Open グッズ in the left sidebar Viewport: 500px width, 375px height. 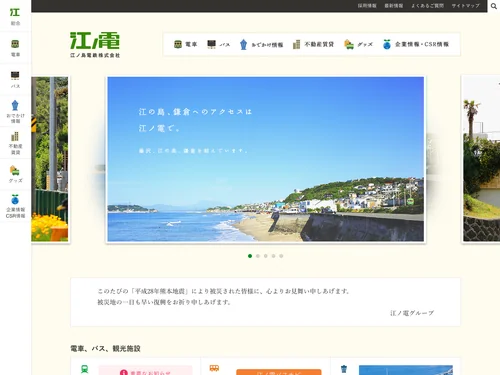[x=15, y=174]
